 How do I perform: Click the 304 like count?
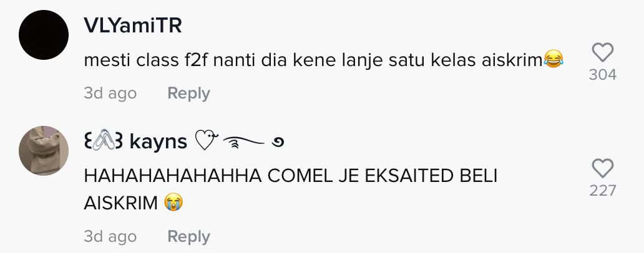pyautogui.click(x=603, y=75)
